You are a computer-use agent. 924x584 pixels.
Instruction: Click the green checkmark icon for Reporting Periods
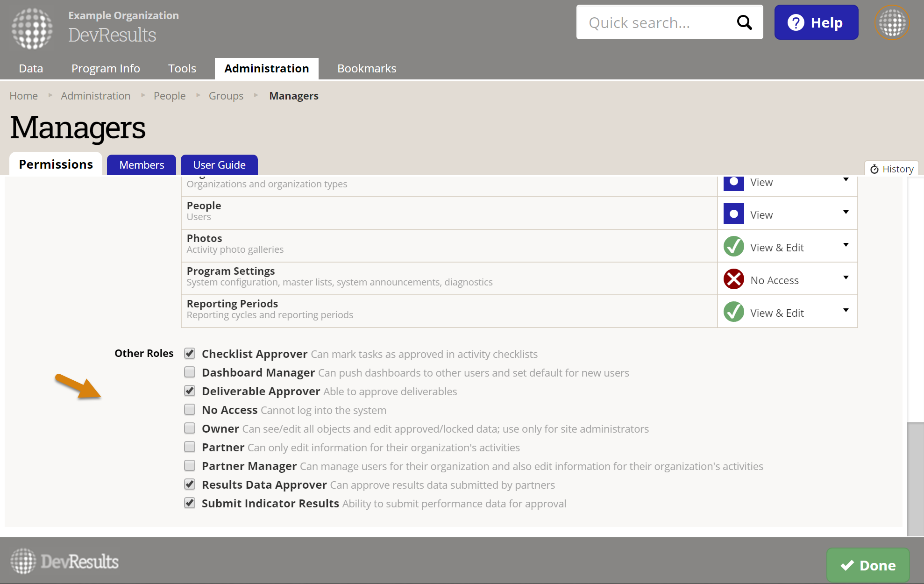(x=733, y=312)
